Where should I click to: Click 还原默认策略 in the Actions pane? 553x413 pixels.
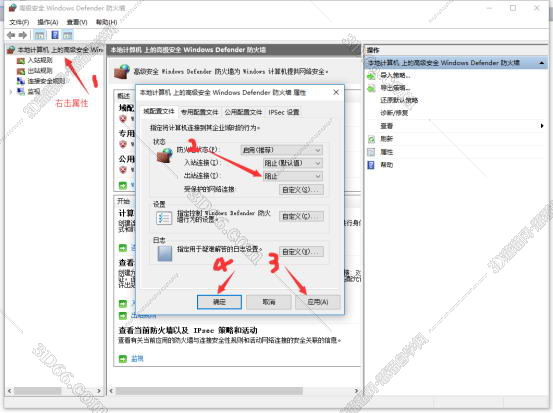399,101
